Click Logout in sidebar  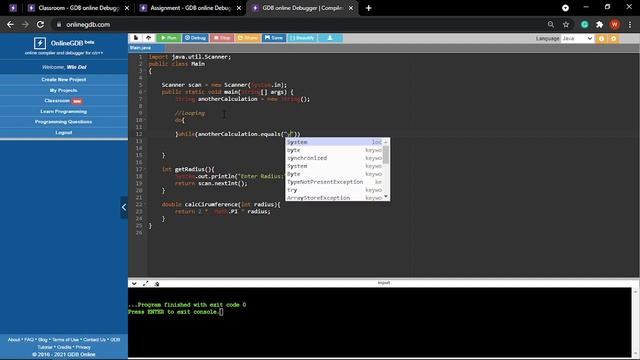tap(64, 133)
